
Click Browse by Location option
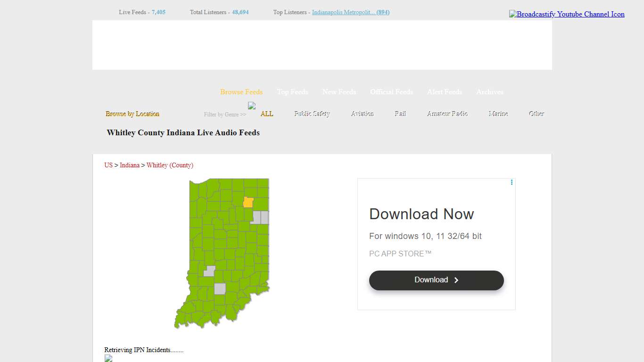pos(132,114)
